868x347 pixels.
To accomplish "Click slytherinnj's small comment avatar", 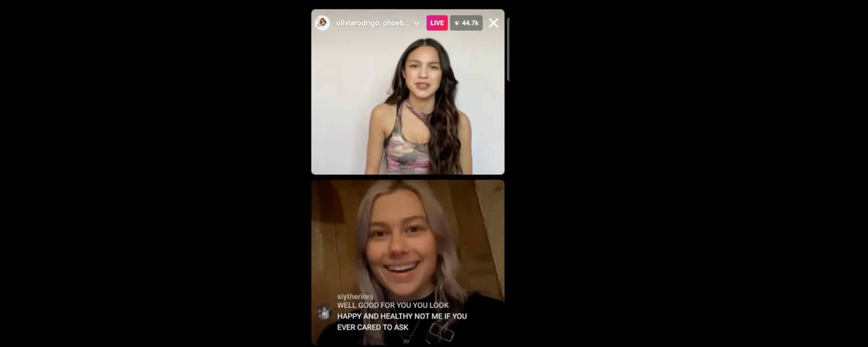I will 324,312.
